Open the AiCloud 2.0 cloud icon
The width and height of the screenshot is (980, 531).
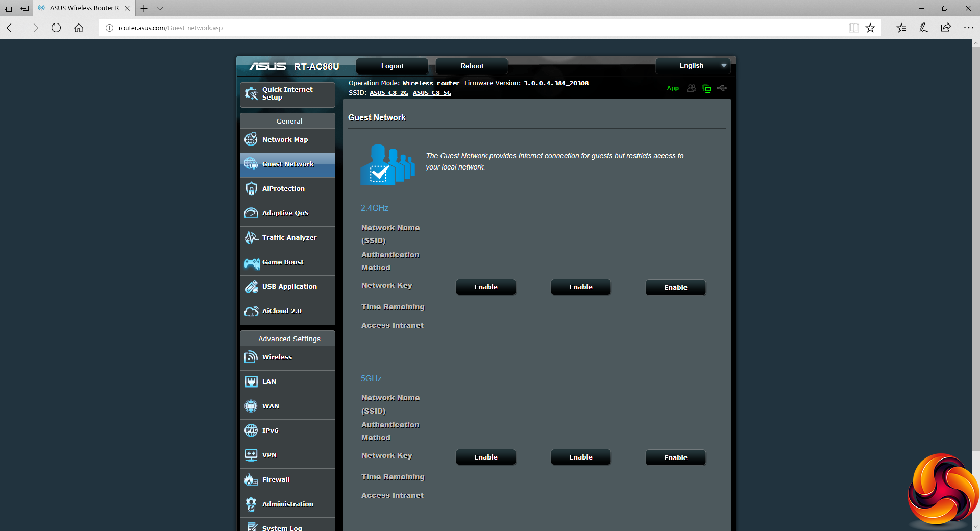(251, 311)
